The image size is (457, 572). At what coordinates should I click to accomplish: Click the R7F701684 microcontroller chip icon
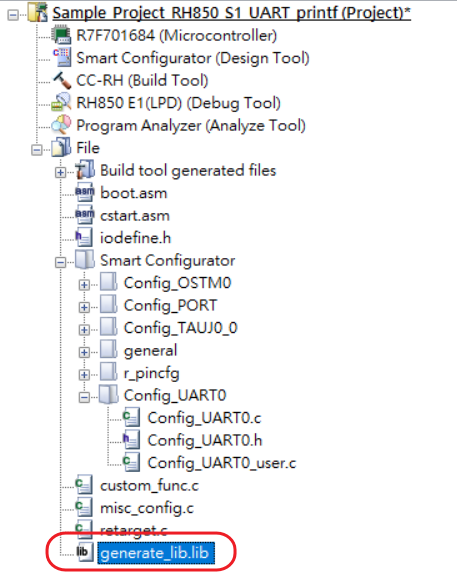[61, 36]
